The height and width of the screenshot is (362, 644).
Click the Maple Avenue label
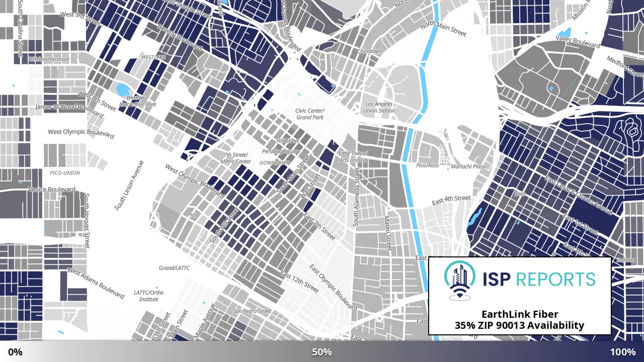tap(205, 320)
